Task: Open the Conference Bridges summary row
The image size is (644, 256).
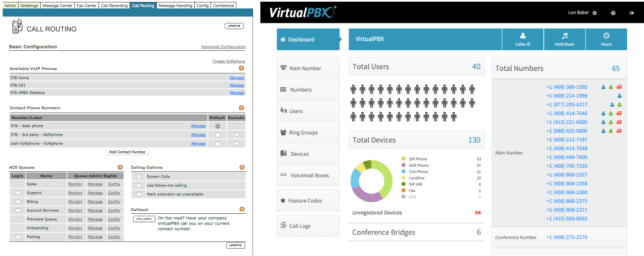Action: pos(416,232)
